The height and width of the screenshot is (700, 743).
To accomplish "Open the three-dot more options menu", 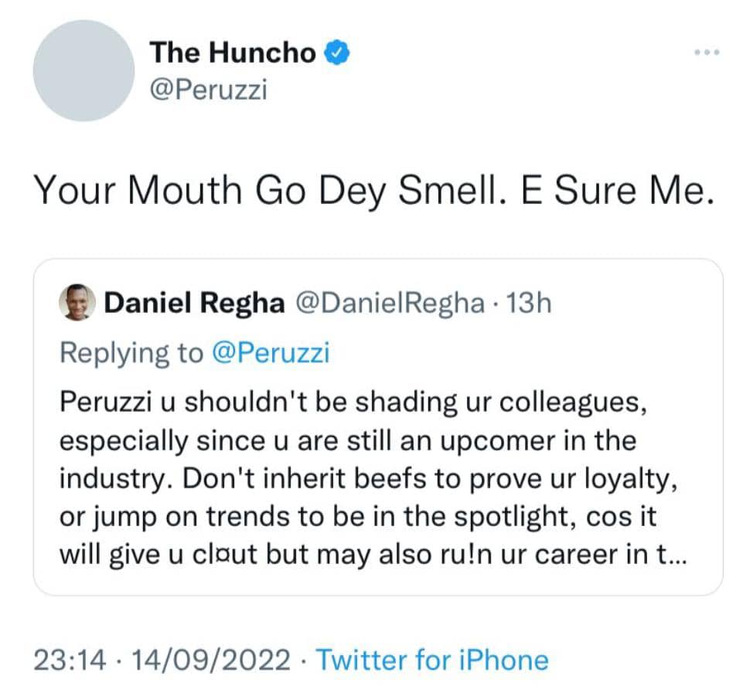I will pyautogui.click(x=706, y=53).
